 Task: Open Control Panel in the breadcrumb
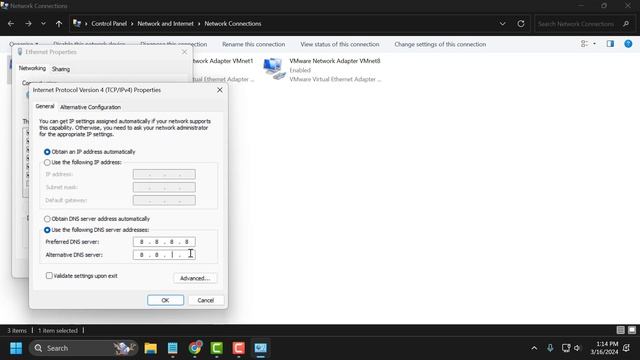point(109,24)
